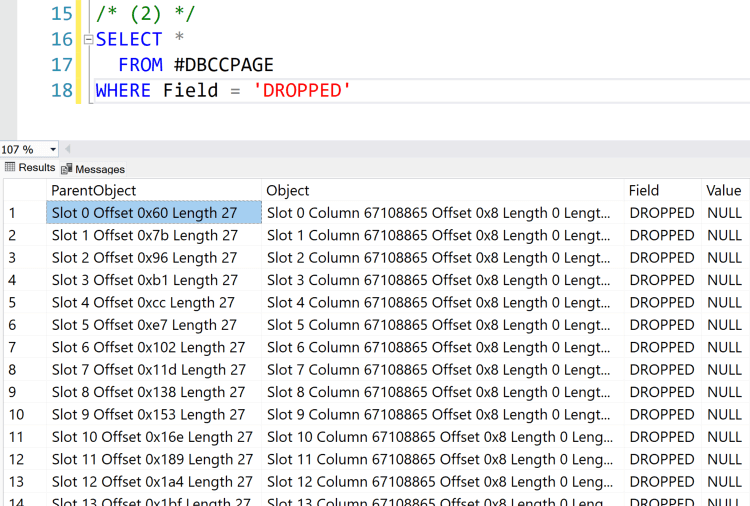Select Object cell starting 'Slot 9 Column 67108865'
This screenshot has width=750, height=506.
click(442, 414)
